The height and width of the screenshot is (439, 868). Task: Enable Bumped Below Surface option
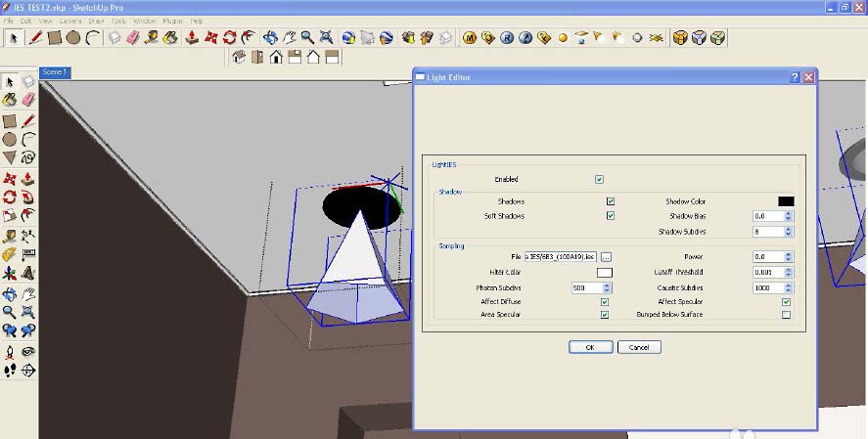click(x=786, y=315)
